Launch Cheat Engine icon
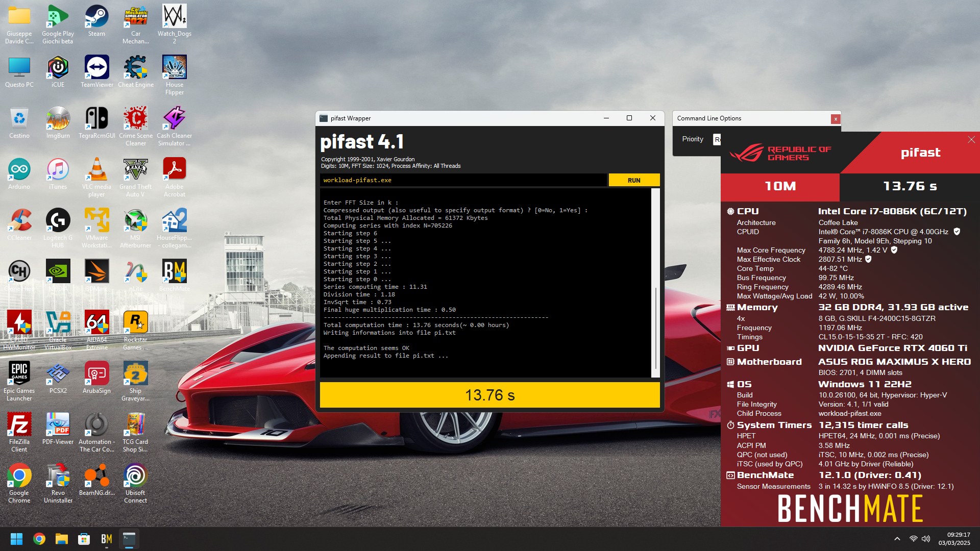The width and height of the screenshot is (980, 551). [136, 72]
